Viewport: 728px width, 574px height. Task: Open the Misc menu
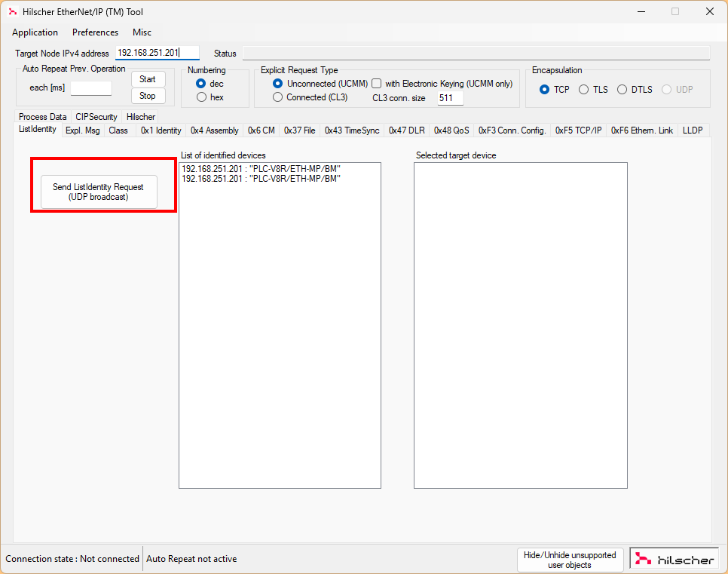[142, 32]
